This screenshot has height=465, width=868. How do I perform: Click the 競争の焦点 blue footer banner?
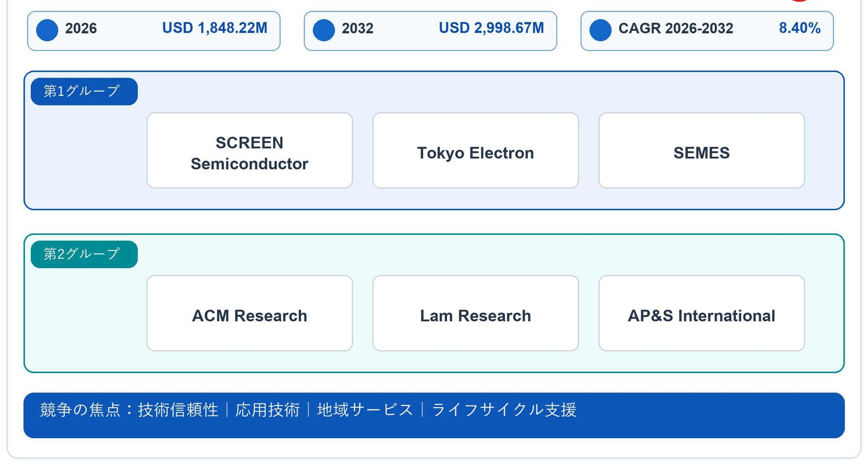[x=434, y=415]
